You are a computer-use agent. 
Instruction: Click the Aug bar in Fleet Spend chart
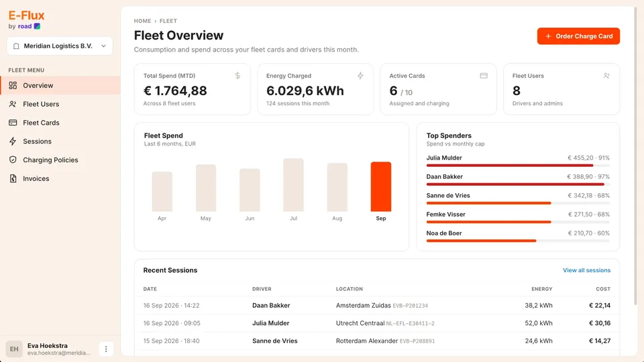pyautogui.click(x=337, y=187)
